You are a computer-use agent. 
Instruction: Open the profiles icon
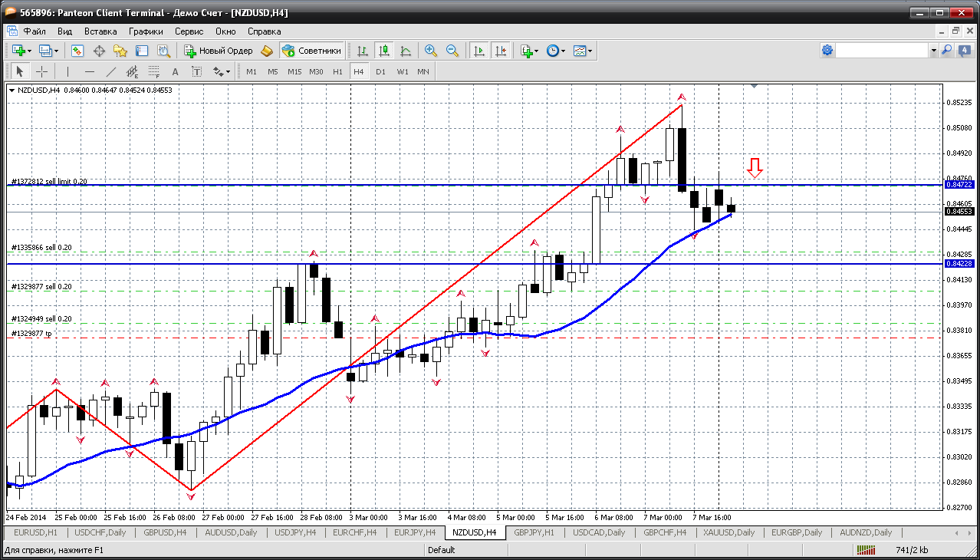pyautogui.click(x=45, y=51)
